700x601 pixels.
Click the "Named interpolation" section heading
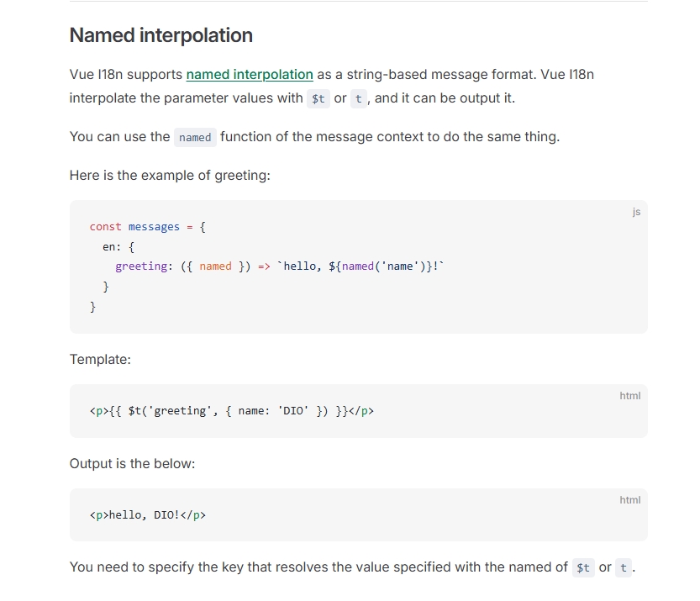[161, 35]
